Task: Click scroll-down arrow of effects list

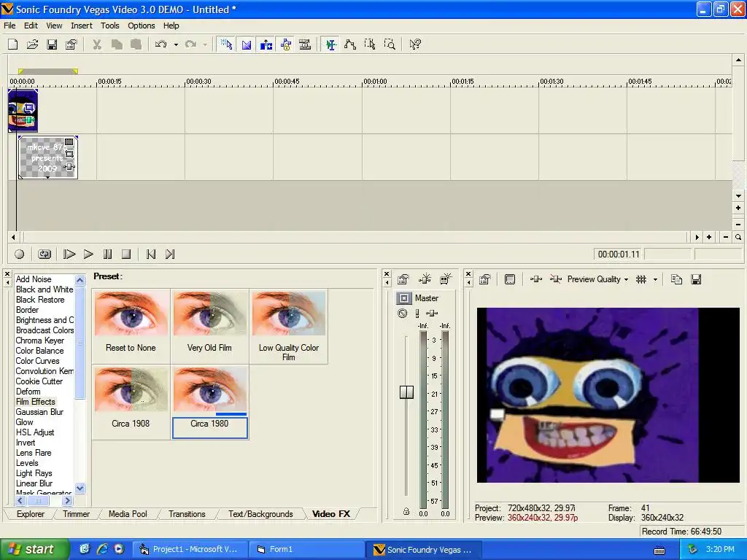Action: pyautogui.click(x=80, y=488)
